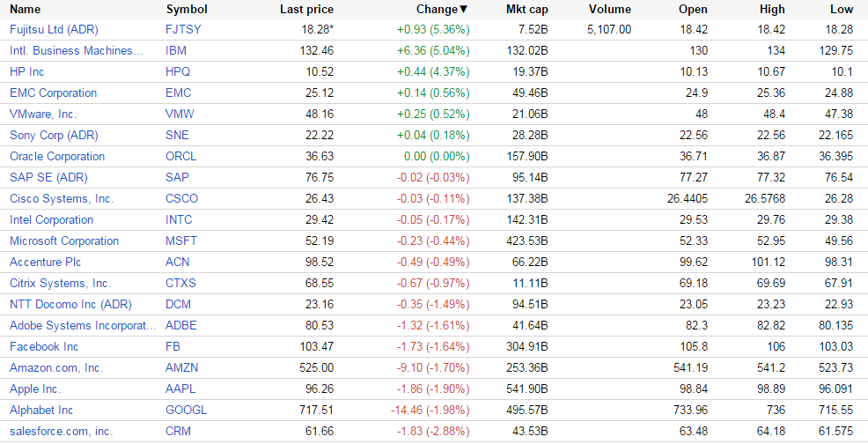The image size is (868, 444).
Task: Sort by the Mkt cap header
Action: click(526, 9)
